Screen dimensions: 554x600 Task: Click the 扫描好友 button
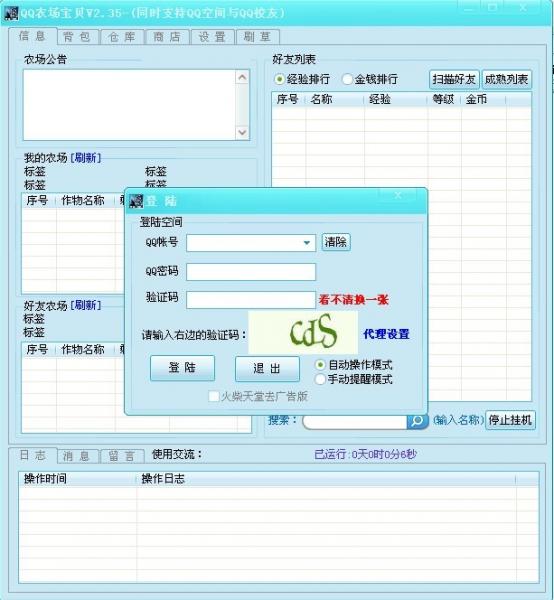pyautogui.click(x=454, y=80)
